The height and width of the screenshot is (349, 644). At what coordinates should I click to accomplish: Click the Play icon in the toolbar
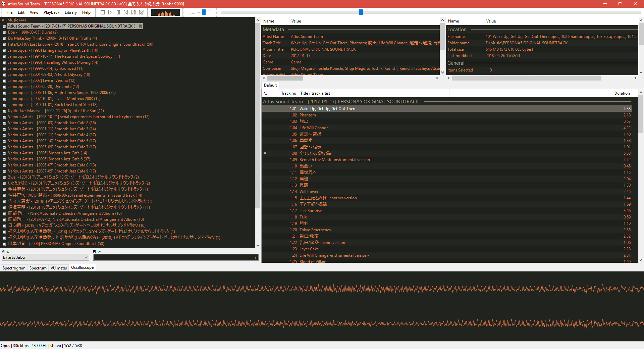pyautogui.click(x=110, y=12)
